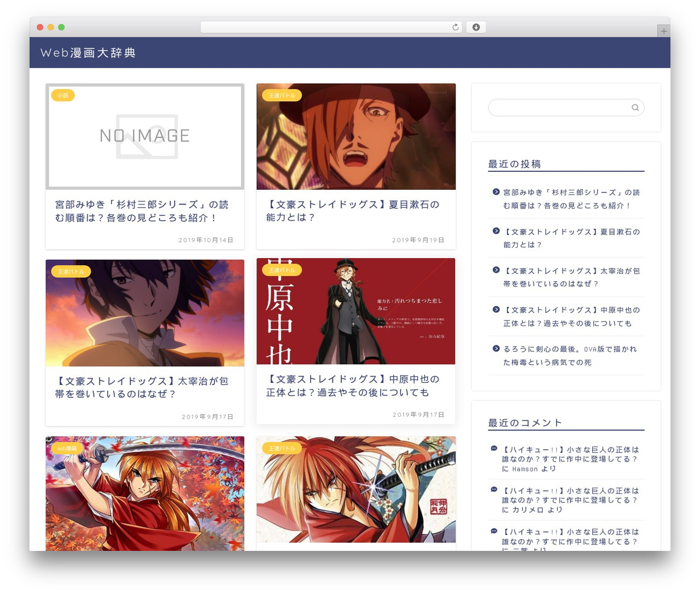The image size is (700, 593).
Task: Open sidebar recent post 太宰治が包帯を巻いている
Action: [571, 277]
